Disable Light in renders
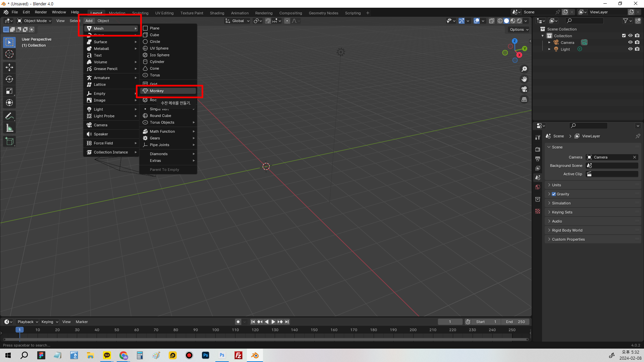 [637, 49]
